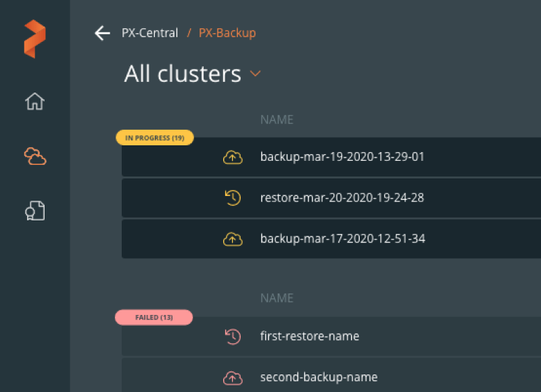Select the cloud clusters icon in the sidebar
Viewport: 541px width, 392px height.
click(x=34, y=156)
